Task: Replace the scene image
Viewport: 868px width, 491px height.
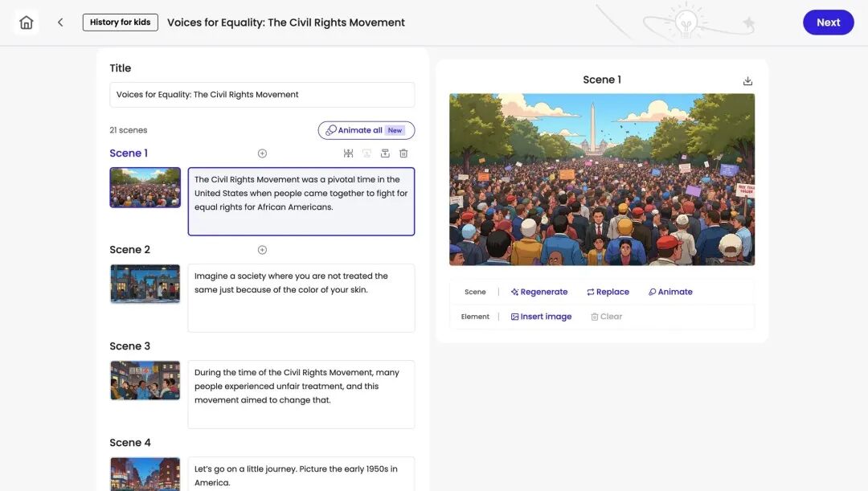Action: (608, 292)
